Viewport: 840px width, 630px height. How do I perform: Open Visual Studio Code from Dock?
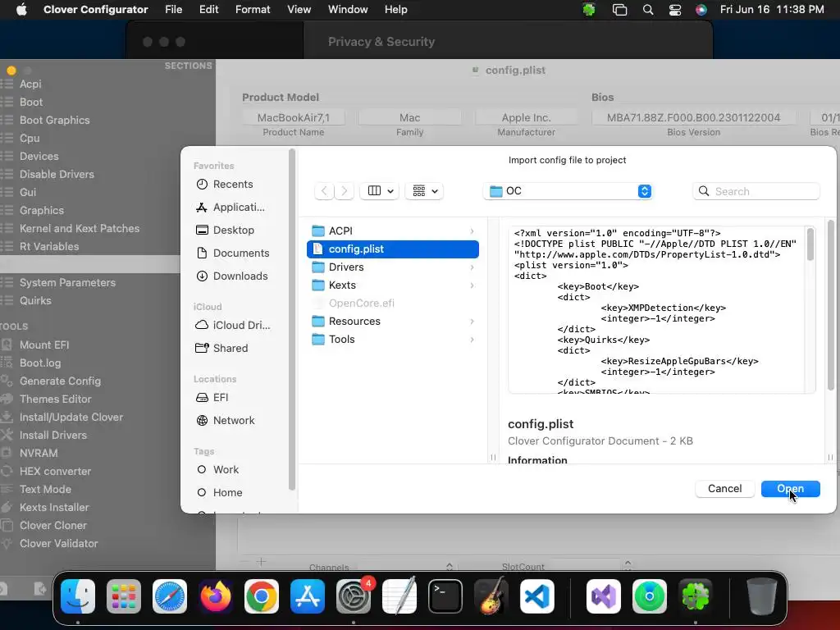[x=536, y=596]
